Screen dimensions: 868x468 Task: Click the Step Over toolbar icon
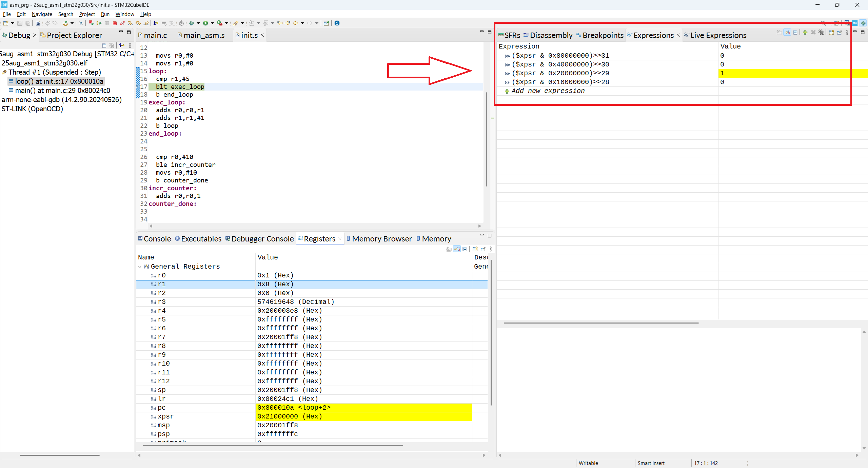pyautogui.click(x=138, y=23)
